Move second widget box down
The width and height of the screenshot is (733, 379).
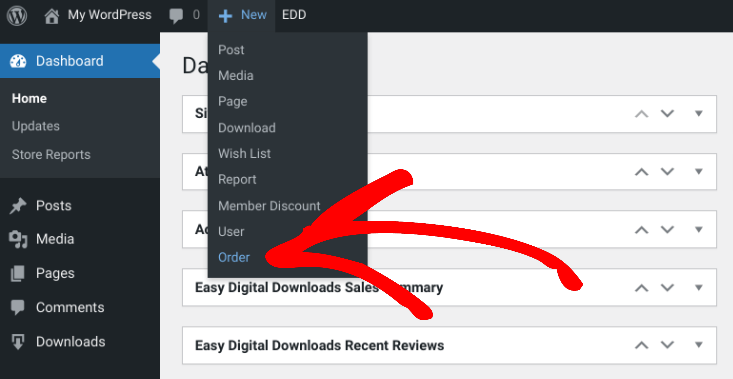coord(667,172)
